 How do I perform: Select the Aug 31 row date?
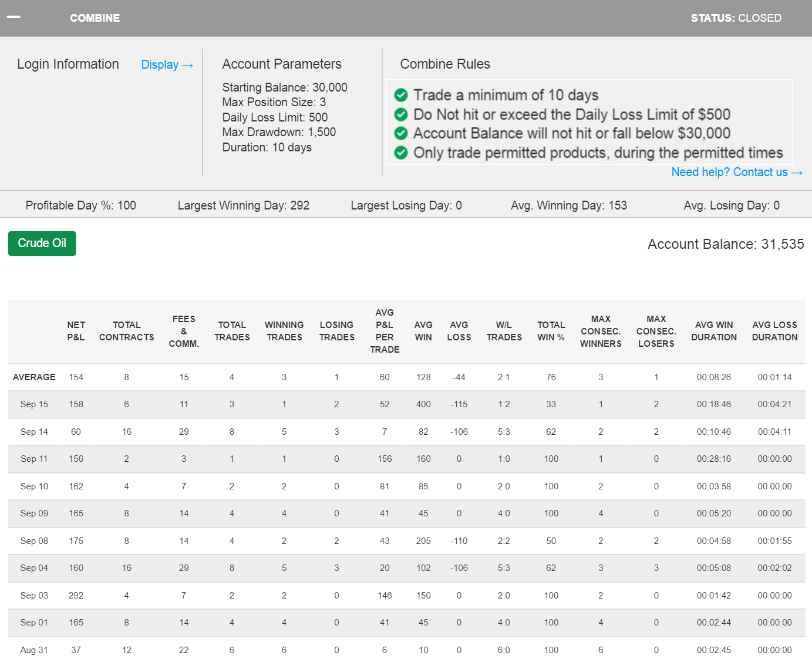point(34,650)
